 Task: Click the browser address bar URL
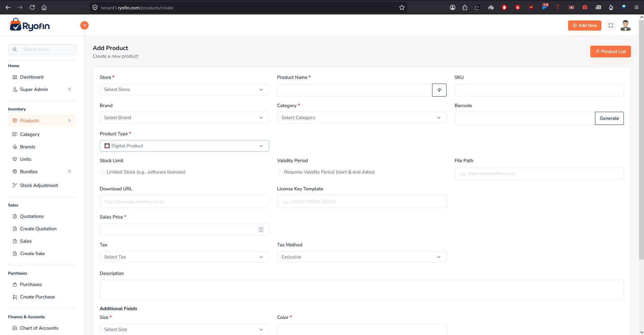click(137, 8)
